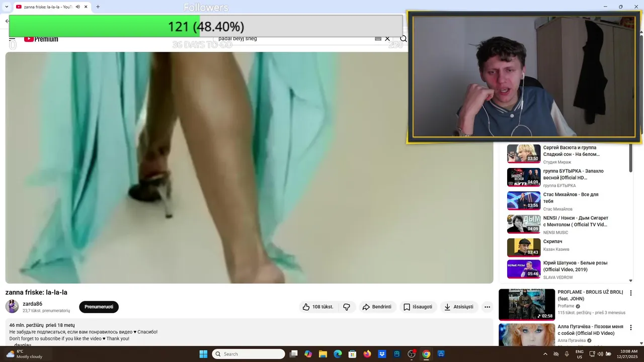
Task: Open the on-screen keyboard in search box
Action: click(378, 39)
